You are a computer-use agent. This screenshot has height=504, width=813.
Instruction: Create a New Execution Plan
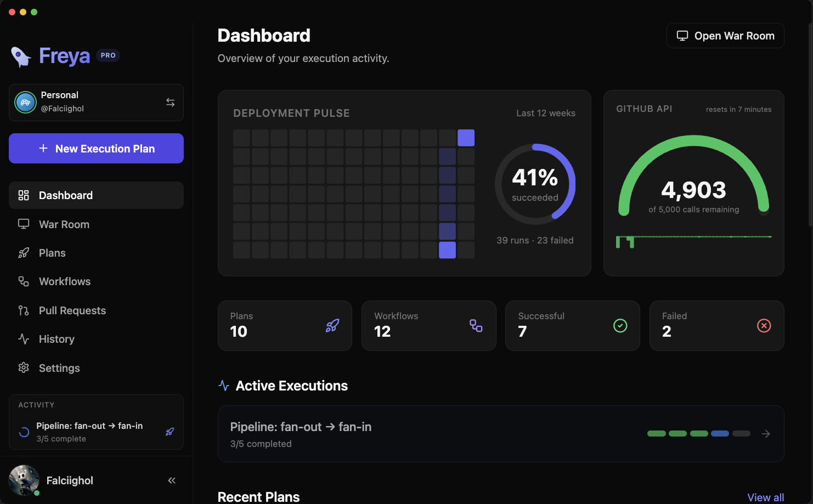(x=96, y=149)
